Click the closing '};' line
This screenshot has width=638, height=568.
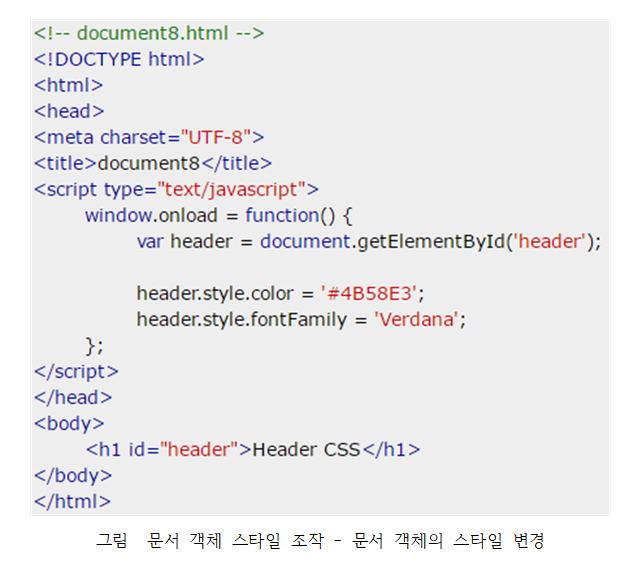(x=94, y=346)
